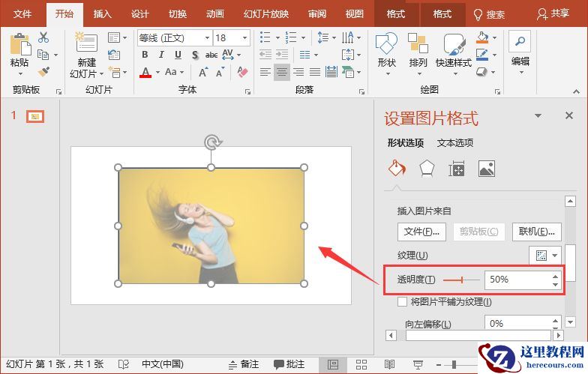Click the text shadow S icon
The height and width of the screenshot is (374, 588).
[195, 55]
